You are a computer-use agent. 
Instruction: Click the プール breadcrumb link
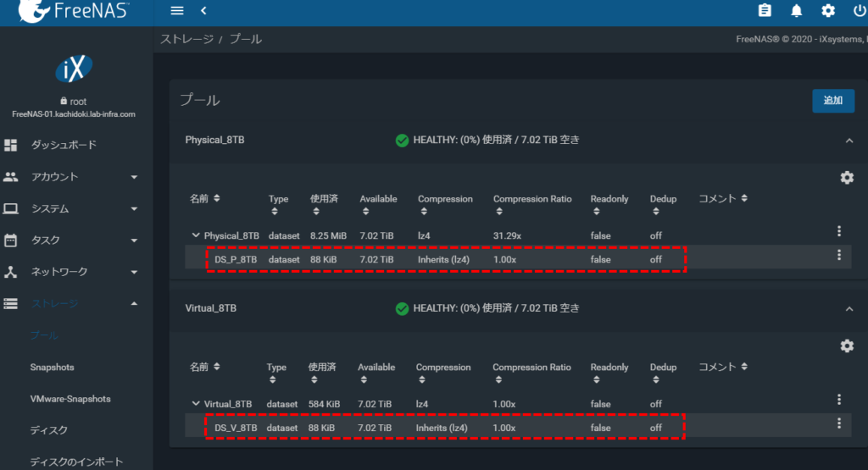click(x=245, y=39)
